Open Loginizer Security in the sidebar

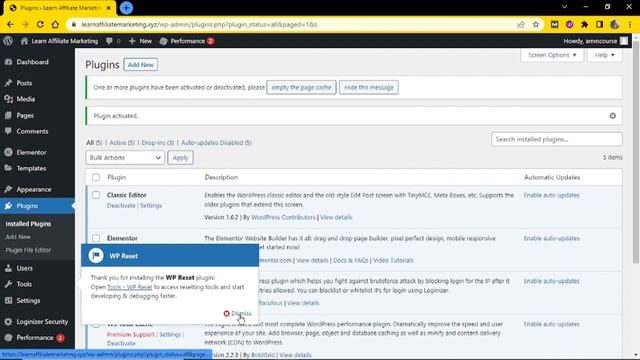(x=37, y=322)
